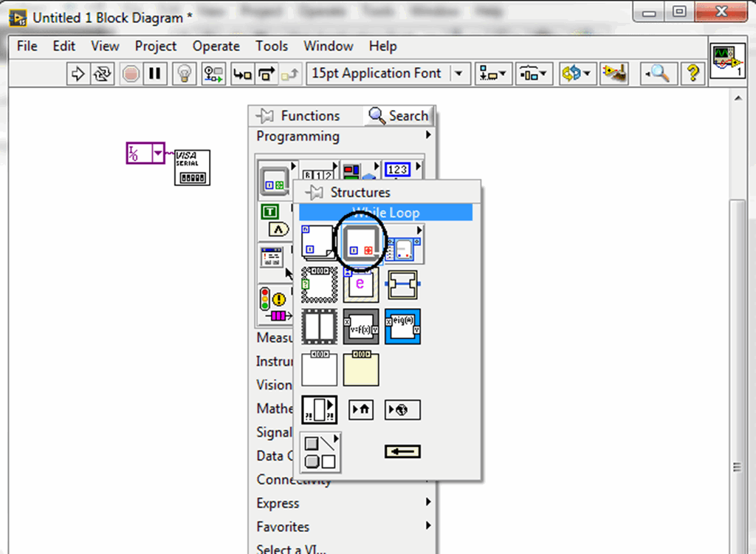This screenshot has height=554, width=756.
Task: Open the Project menu
Action: point(155,46)
